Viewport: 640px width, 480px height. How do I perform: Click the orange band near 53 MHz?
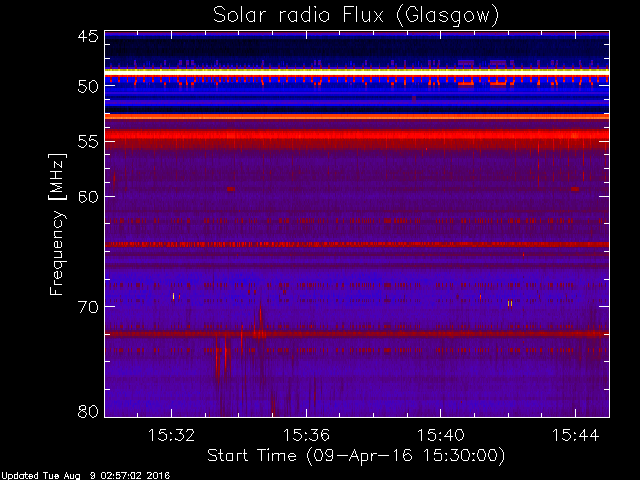[x=357, y=117]
